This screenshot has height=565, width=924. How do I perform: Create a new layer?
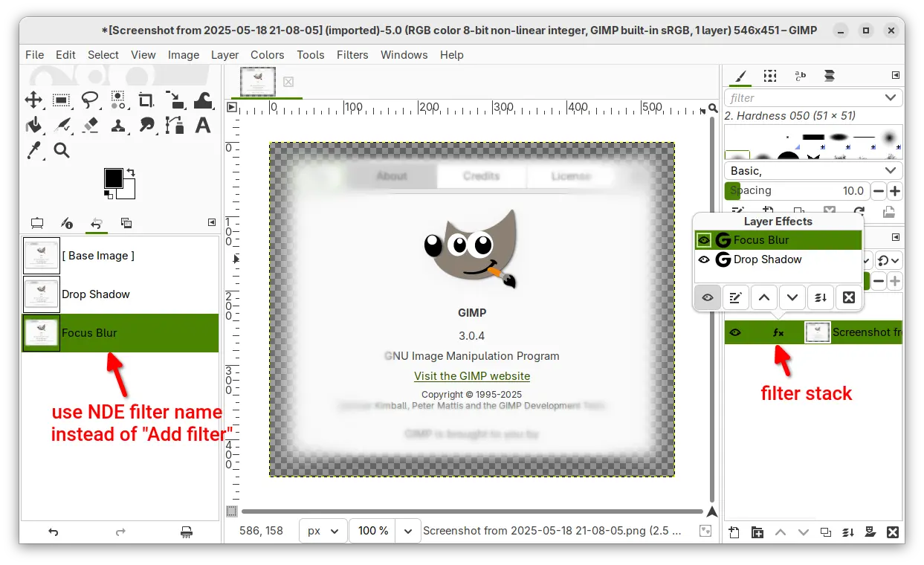(x=734, y=532)
